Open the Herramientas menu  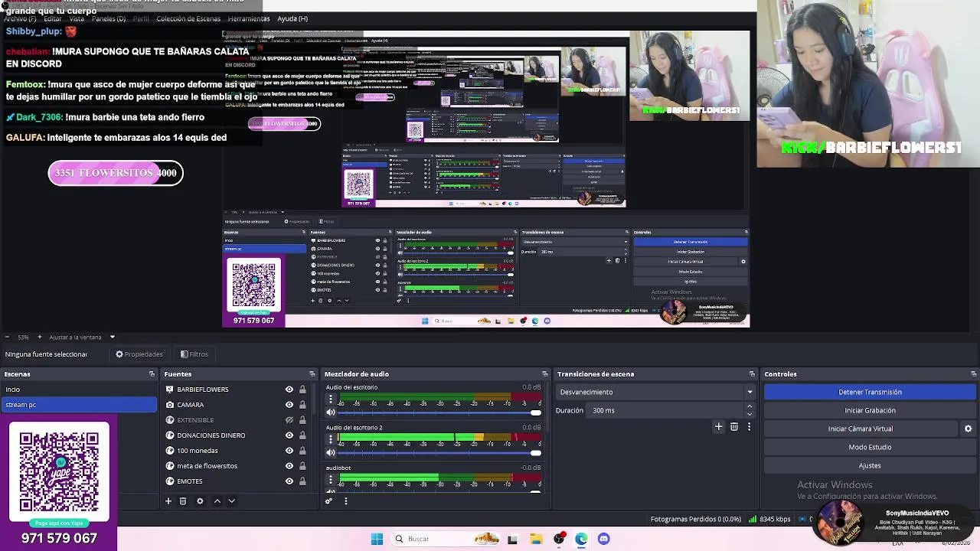pos(249,18)
